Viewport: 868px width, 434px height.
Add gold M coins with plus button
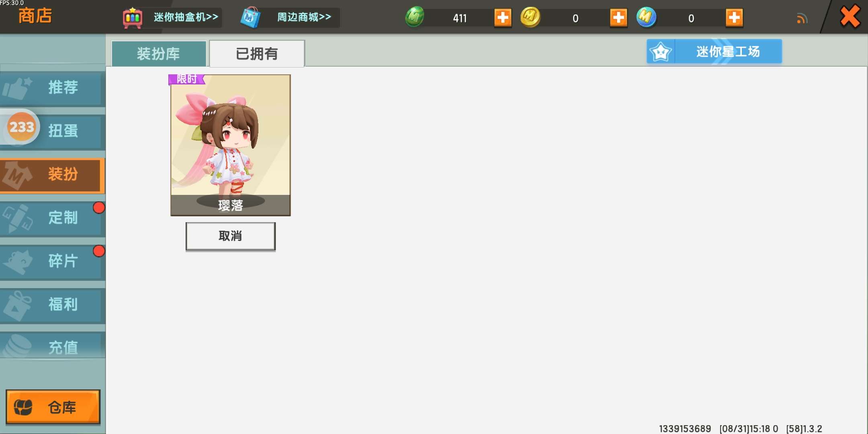click(618, 18)
